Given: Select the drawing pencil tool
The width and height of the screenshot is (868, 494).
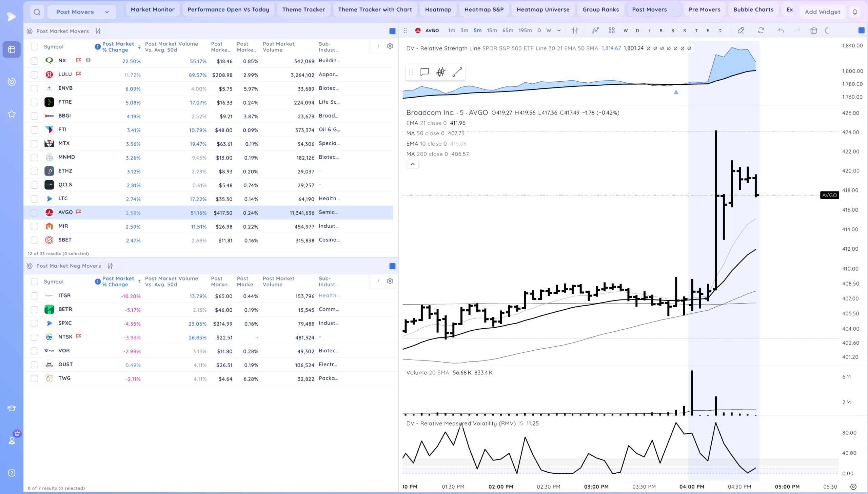Looking at the screenshot, I should pyautogui.click(x=741, y=30).
